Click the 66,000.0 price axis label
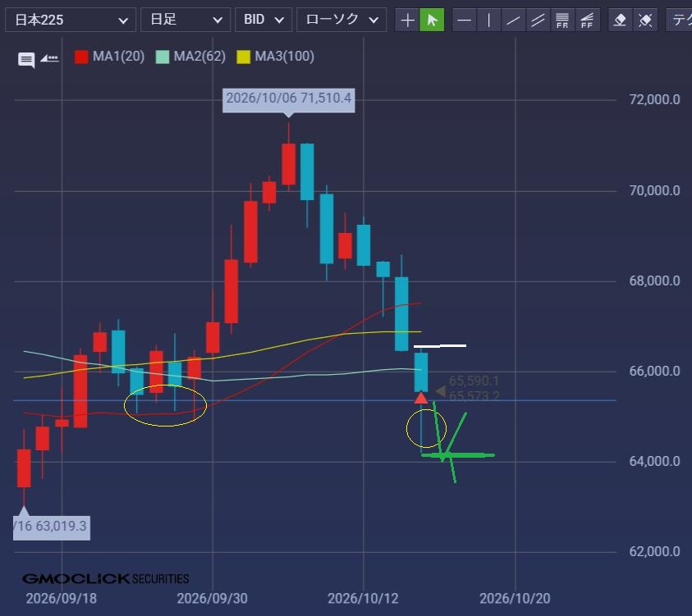 pos(654,372)
